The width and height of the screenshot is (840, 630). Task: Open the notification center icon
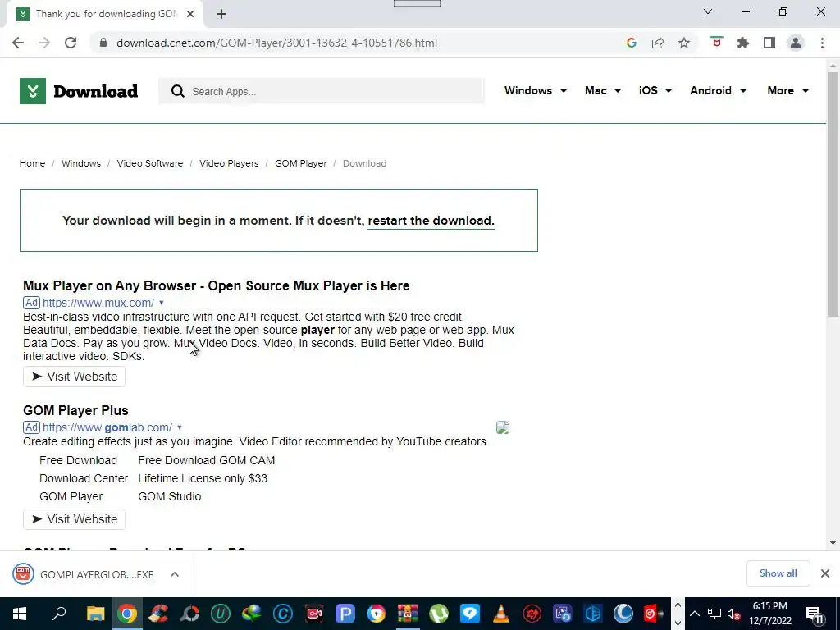coord(815,614)
